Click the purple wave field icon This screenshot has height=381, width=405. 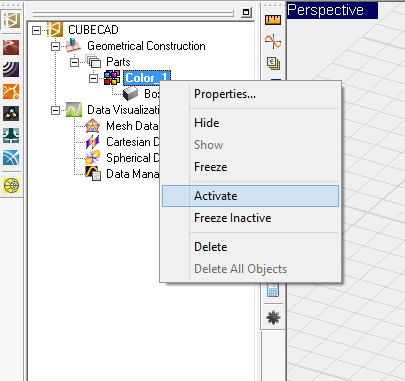(x=11, y=69)
